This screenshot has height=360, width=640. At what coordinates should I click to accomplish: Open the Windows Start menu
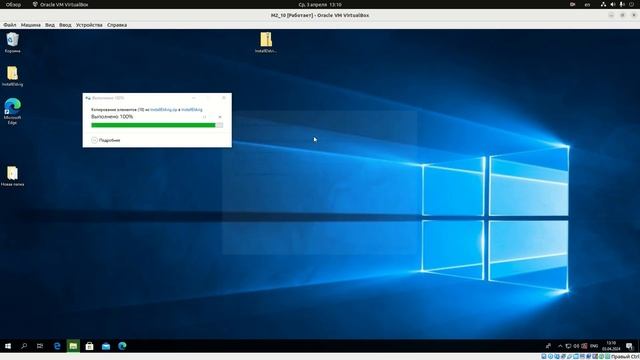[x=8, y=346]
